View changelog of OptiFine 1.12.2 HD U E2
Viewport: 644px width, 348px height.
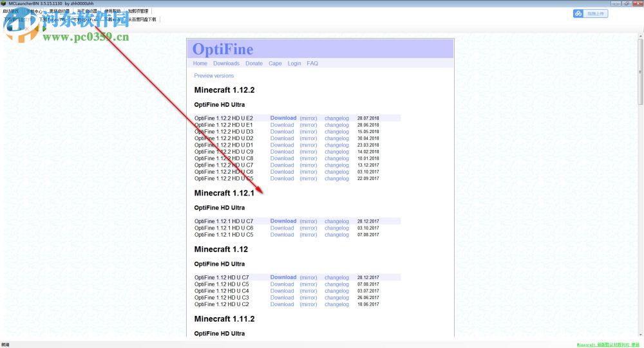point(336,118)
